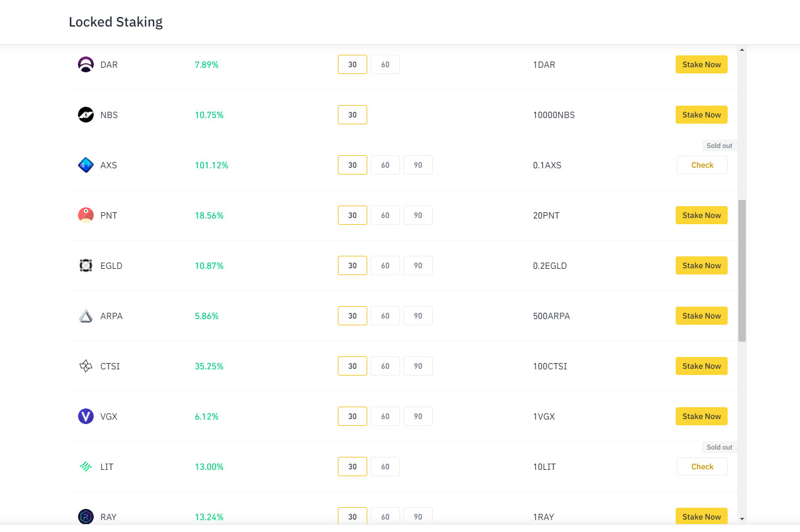Viewport: 800px width, 532px height.
Task: Stake Now for PNT
Action: (702, 215)
